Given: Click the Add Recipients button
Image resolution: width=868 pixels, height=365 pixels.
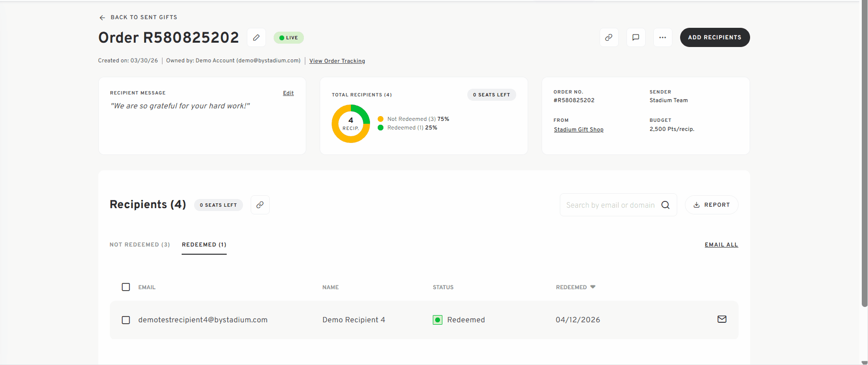Looking at the screenshot, I should click(x=715, y=37).
